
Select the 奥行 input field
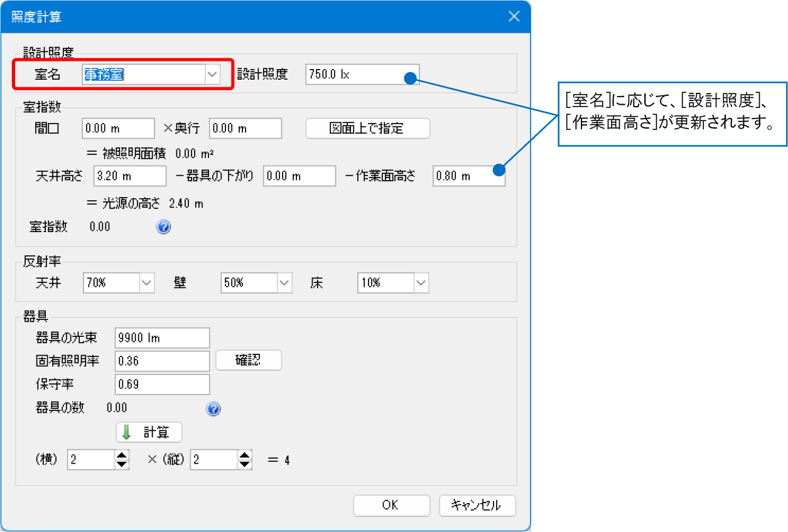click(x=245, y=129)
